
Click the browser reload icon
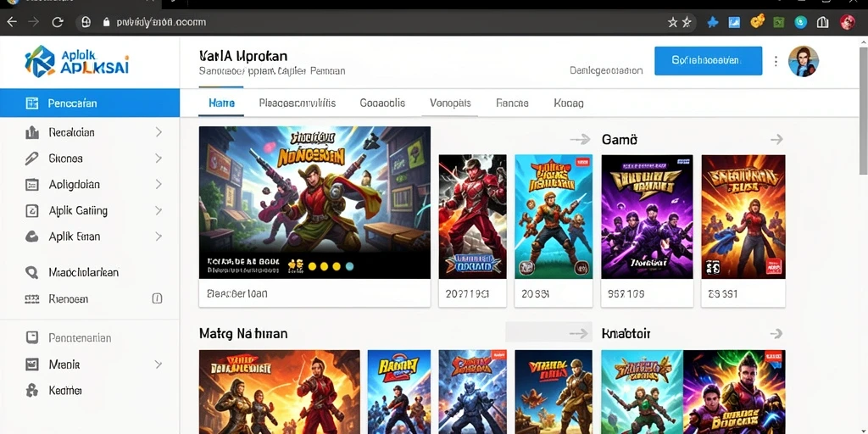pyautogui.click(x=57, y=22)
